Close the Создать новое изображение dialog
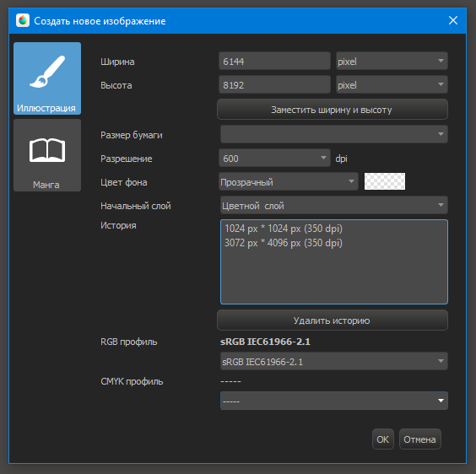This screenshot has width=476, height=474. (x=453, y=20)
